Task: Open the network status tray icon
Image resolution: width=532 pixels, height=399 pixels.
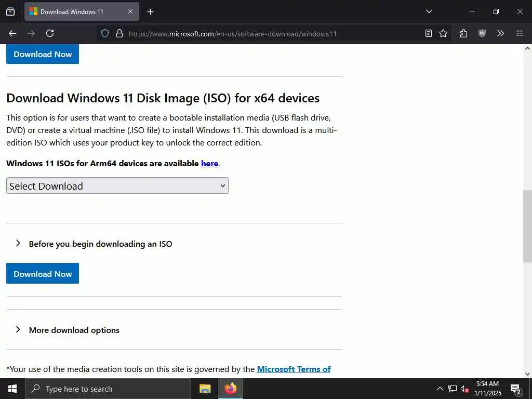Action: [453, 389]
